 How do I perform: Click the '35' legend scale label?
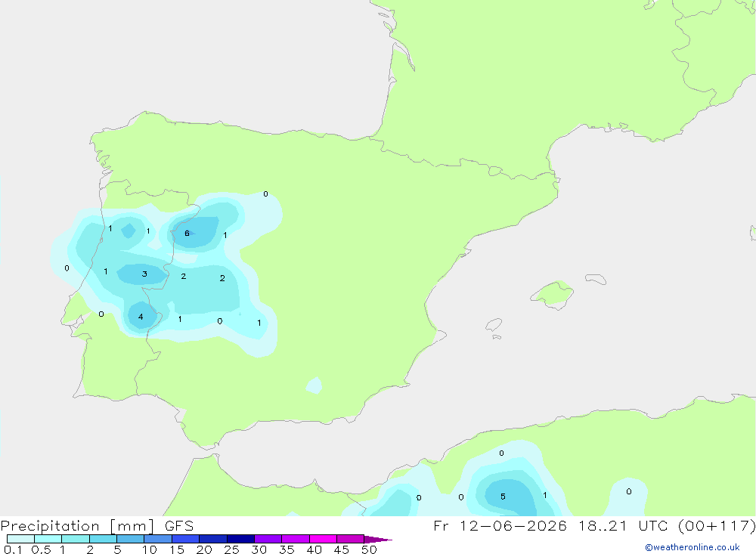click(287, 549)
